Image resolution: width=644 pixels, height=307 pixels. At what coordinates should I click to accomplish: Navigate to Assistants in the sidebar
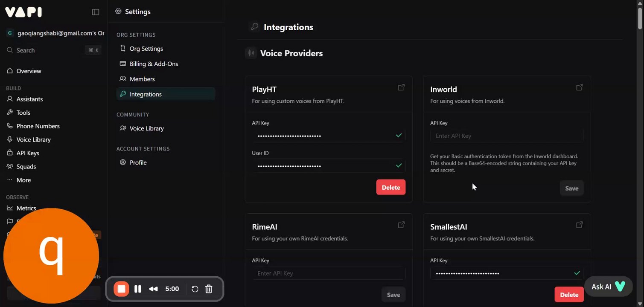(x=29, y=99)
